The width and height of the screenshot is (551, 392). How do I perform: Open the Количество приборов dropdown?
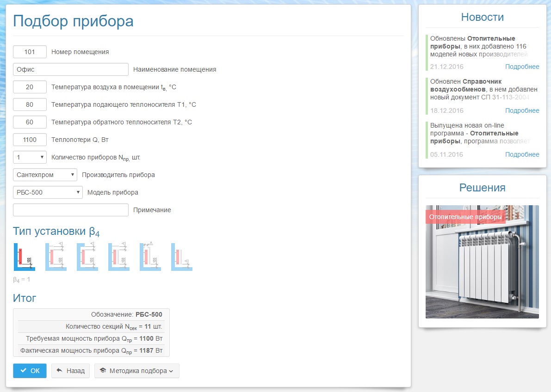point(30,157)
